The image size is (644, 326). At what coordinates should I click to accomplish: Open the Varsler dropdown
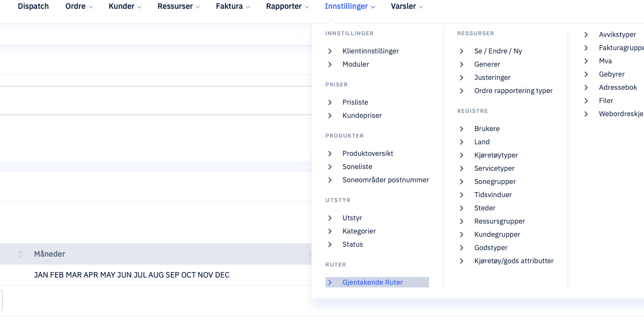407,7
